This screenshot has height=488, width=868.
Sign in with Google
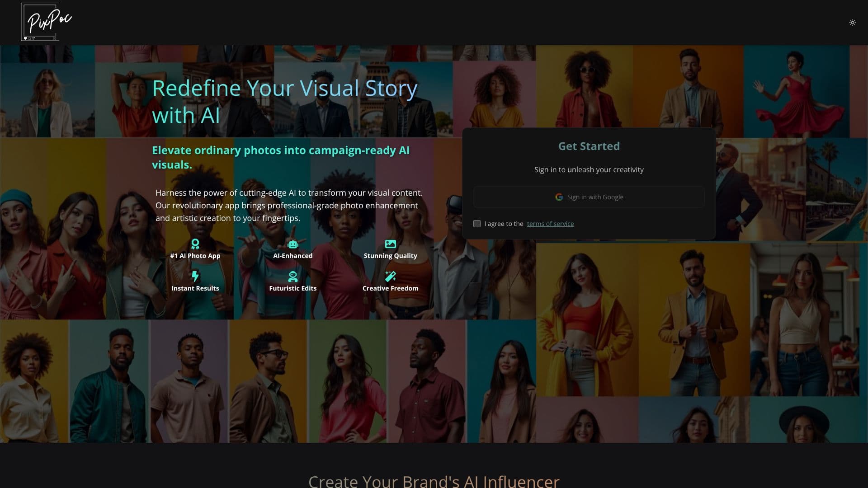click(589, 197)
